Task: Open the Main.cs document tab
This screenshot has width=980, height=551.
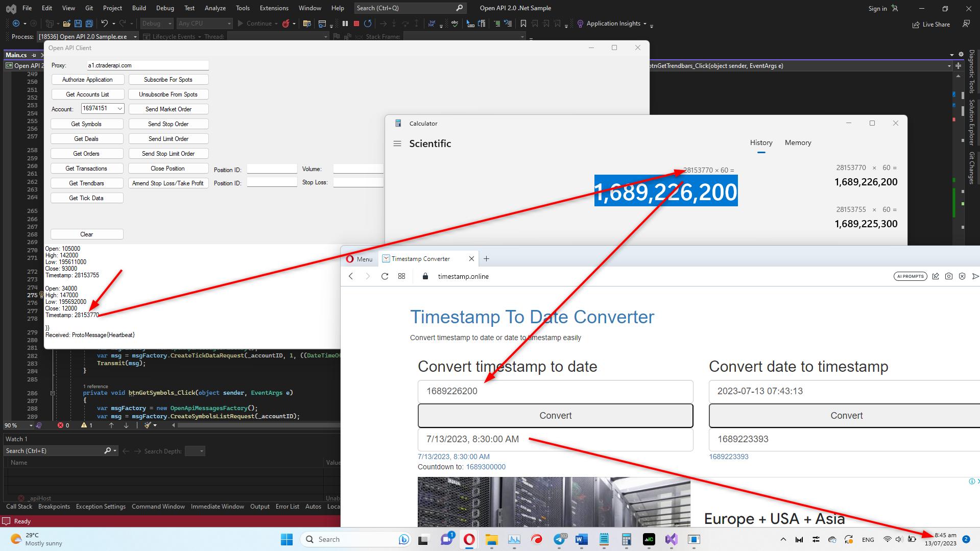Action: pos(16,55)
